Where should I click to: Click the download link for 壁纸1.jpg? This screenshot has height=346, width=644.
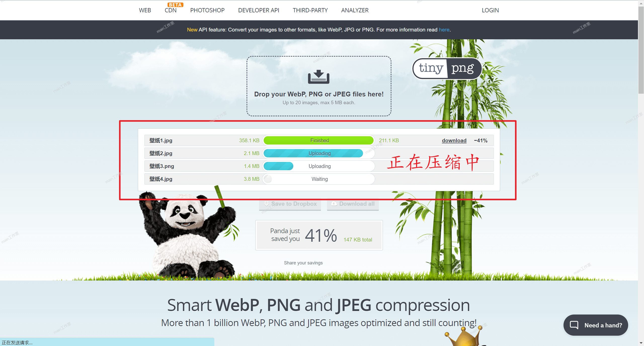pyautogui.click(x=453, y=140)
